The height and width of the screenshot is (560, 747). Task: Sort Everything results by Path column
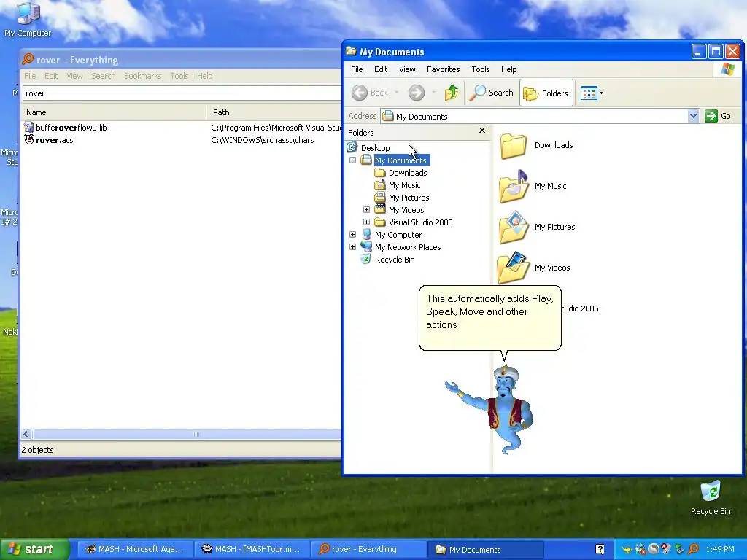pyautogui.click(x=274, y=112)
